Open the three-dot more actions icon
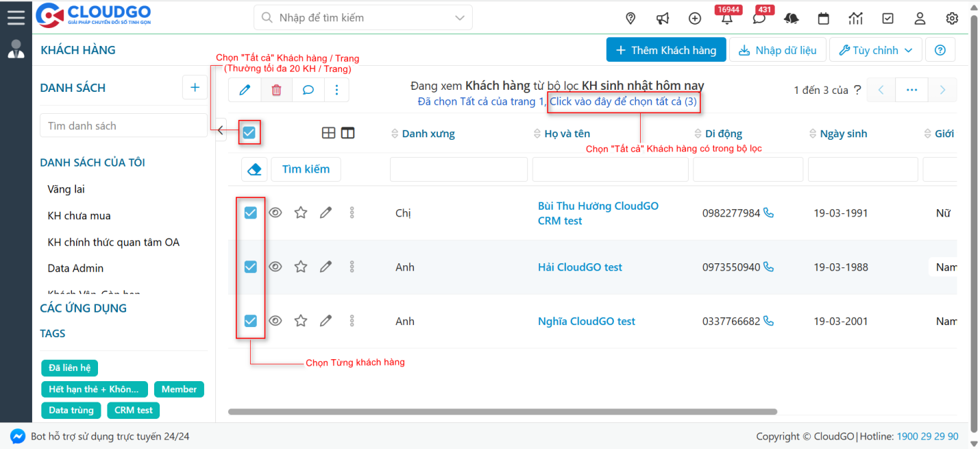This screenshot has width=980, height=449. pos(336,89)
